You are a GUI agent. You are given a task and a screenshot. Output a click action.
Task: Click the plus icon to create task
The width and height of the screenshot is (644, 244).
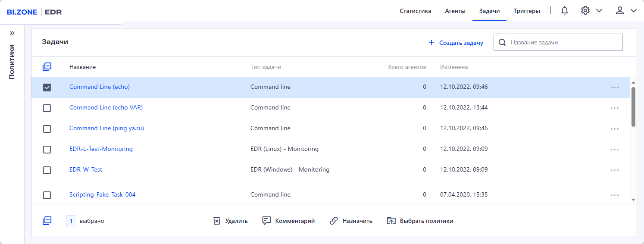click(431, 43)
